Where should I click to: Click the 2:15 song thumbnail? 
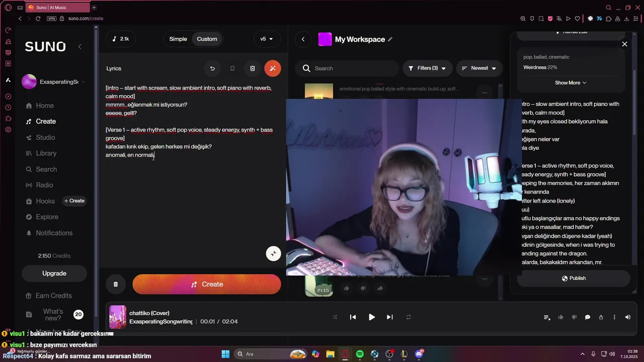tap(319, 286)
